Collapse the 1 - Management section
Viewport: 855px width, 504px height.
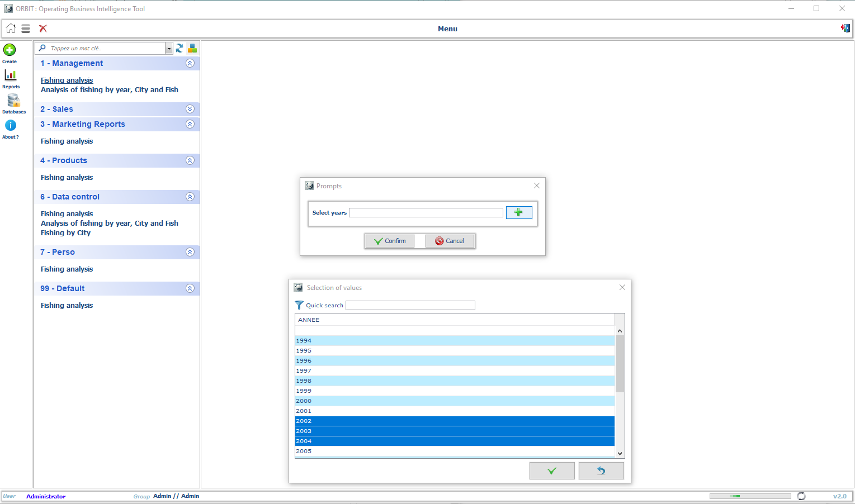pos(190,63)
